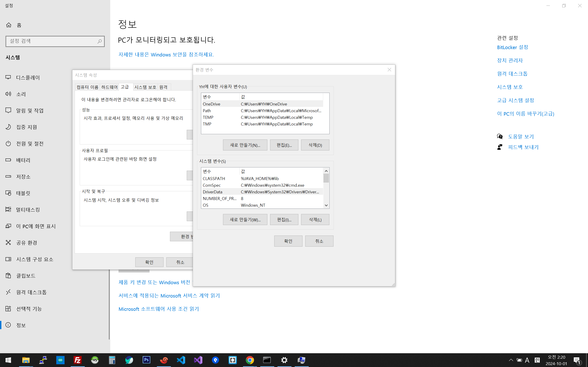Click the 설정 검색 input field
588x367 pixels.
pos(51,41)
